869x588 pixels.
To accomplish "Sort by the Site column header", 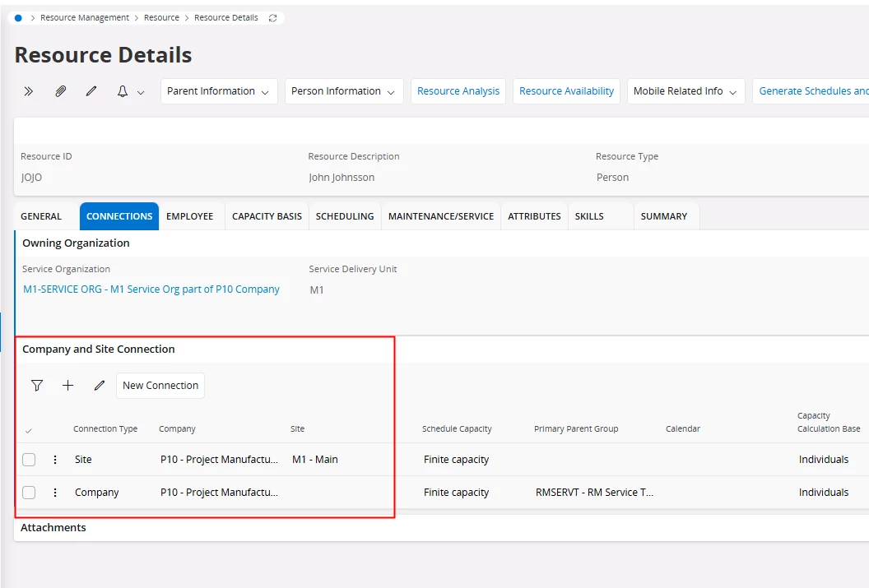I will coord(297,429).
